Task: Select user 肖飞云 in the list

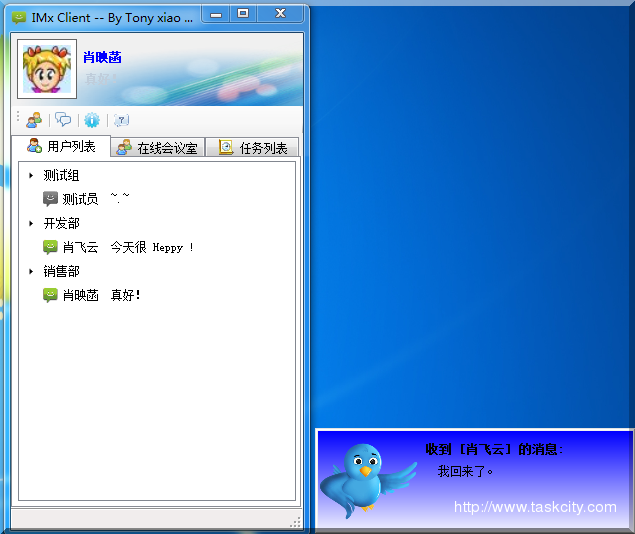Action: 80,247
